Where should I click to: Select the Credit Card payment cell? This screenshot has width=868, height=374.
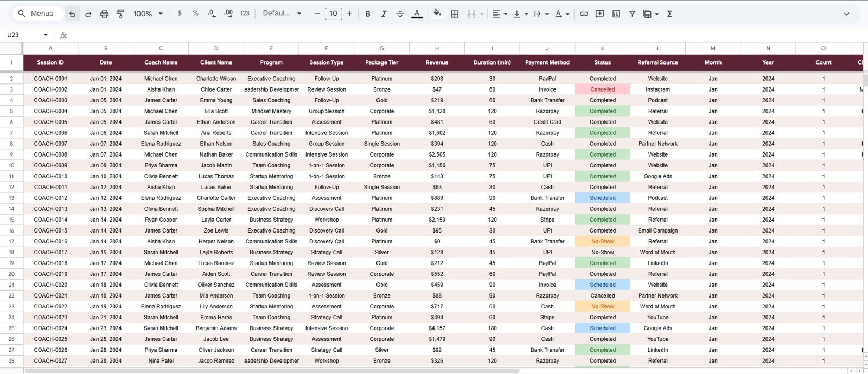click(x=547, y=122)
